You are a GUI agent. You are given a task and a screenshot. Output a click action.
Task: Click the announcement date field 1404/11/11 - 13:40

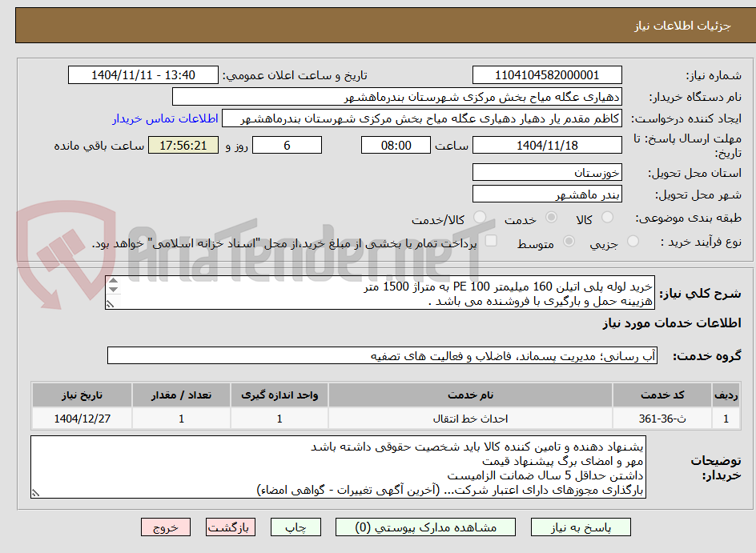click(143, 75)
